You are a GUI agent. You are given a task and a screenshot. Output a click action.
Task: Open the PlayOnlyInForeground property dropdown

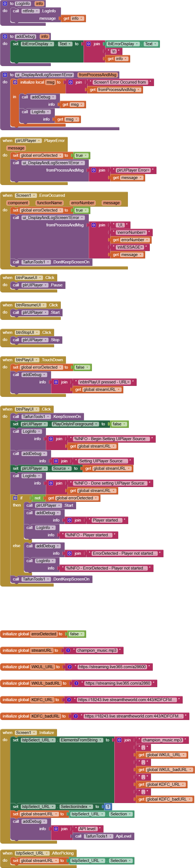[x=75, y=424]
